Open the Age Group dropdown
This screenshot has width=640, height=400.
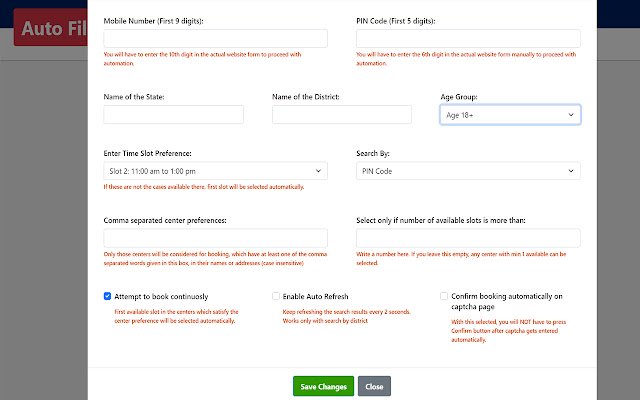(510, 115)
